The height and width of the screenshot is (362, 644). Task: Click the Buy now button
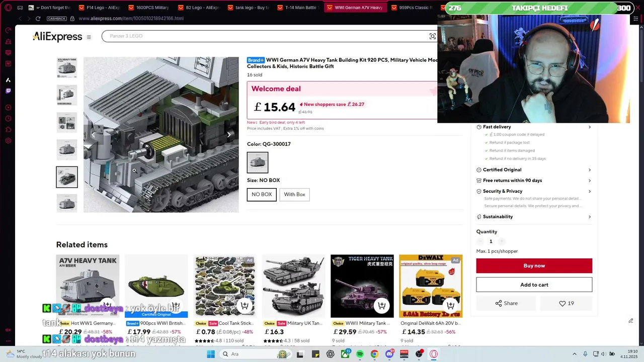click(x=534, y=265)
